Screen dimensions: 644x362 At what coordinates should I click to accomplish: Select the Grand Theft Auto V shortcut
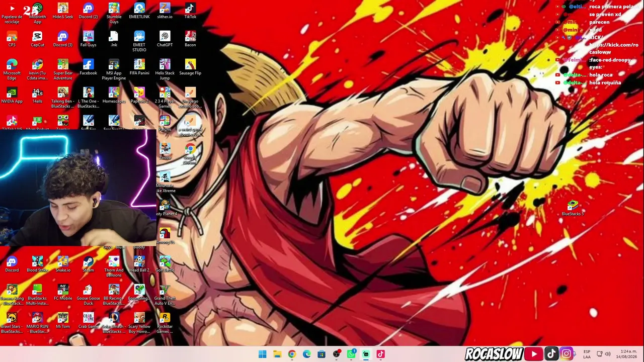(165, 295)
